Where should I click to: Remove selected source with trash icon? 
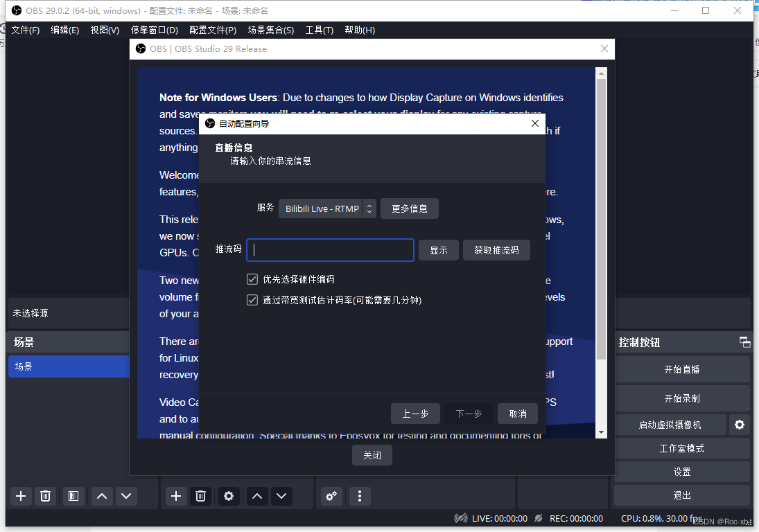click(x=200, y=496)
